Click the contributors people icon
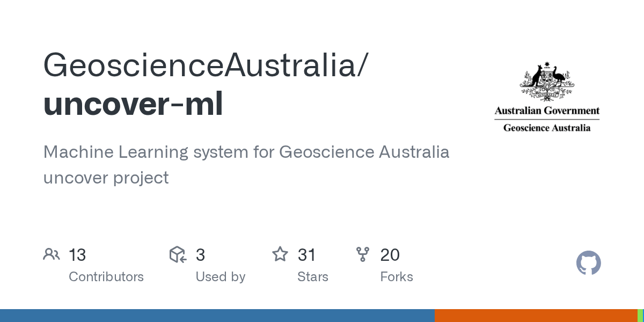 coord(52,254)
